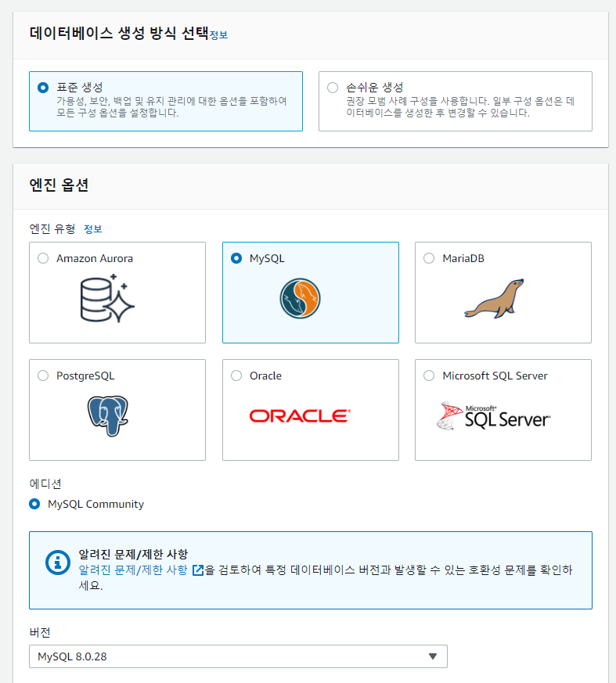
Task: Choose the Amazon Aurora engine radio button
Action: tap(43, 258)
